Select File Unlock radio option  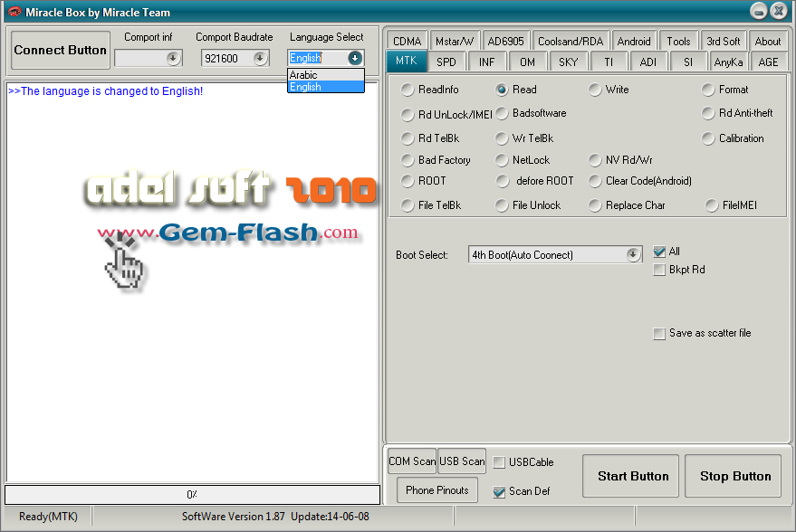coord(502,205)
